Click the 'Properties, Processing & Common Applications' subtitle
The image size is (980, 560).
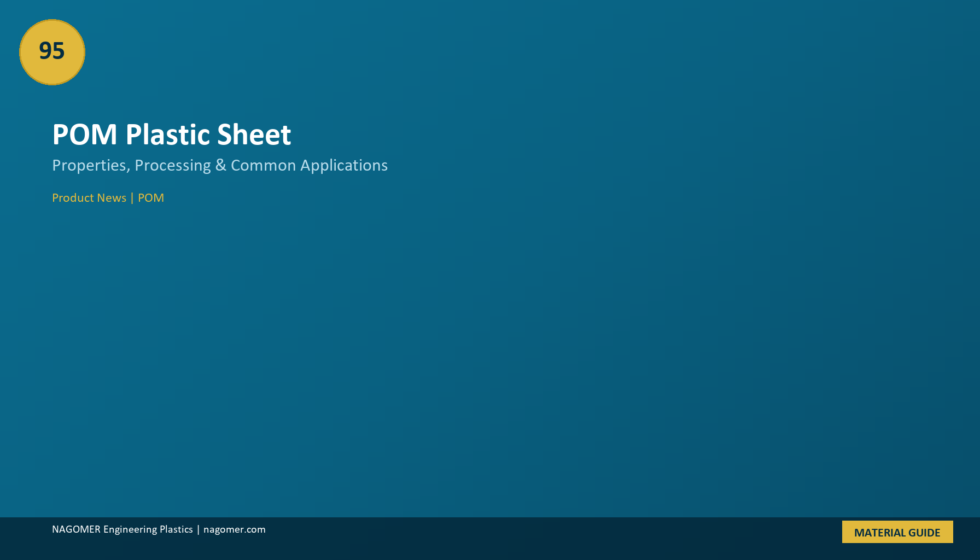click(x=220, y=165)
